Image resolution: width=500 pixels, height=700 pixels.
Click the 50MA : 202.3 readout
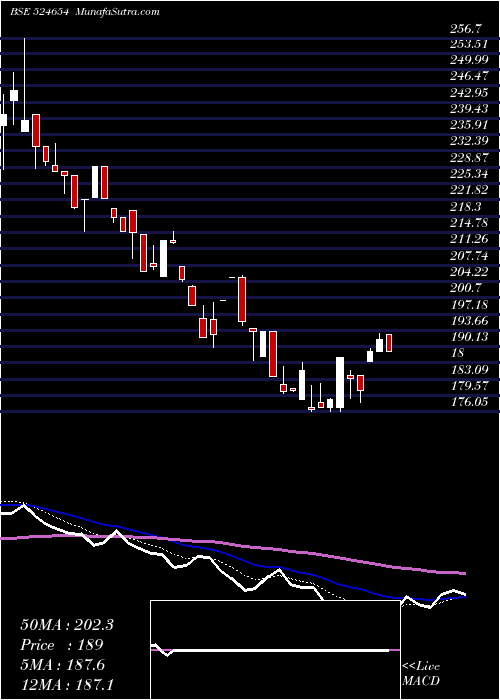point(67,625)
